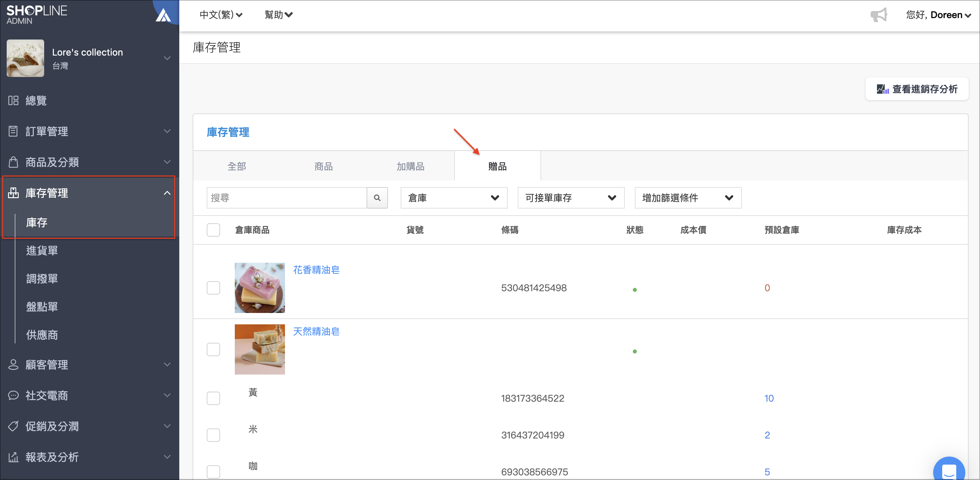Open the 增加篩選條件 filter dropdown
This screenshot has width=980, height=480.
688,197
